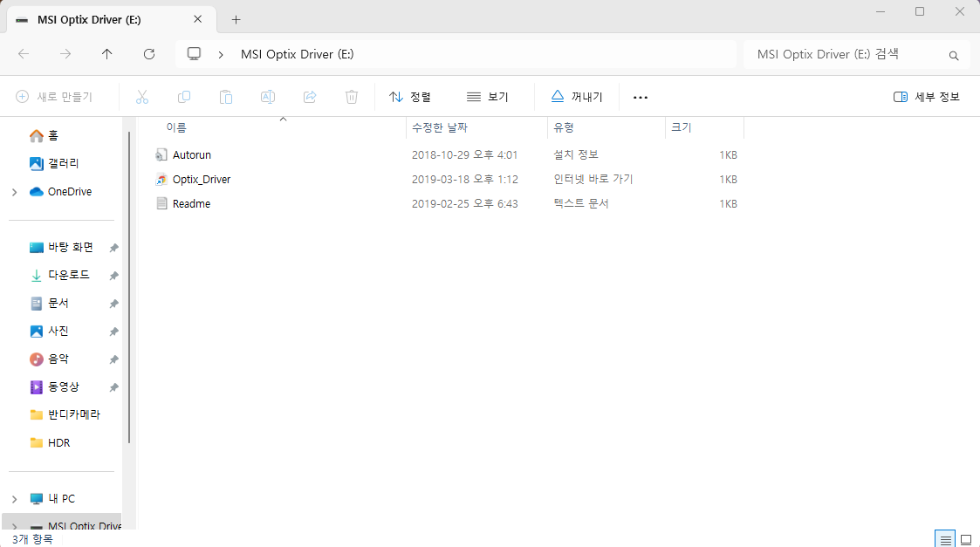The width and height of the screenshot is (980, 547).
Task: Switch to details list view layout
Action: (944, 539)
